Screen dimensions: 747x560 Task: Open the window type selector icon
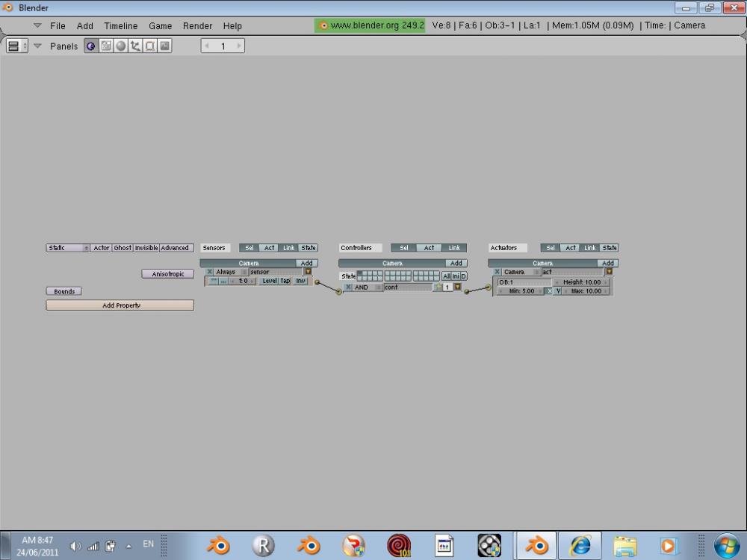pos(16,46)
